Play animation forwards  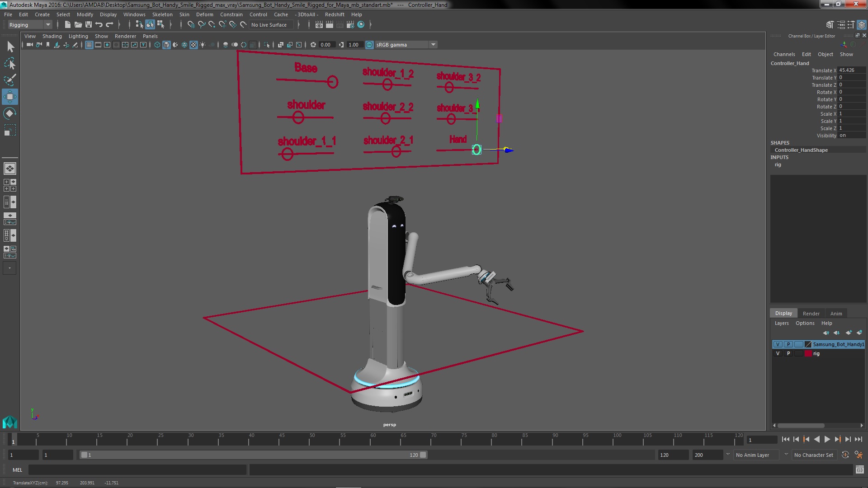coord(827,439)
